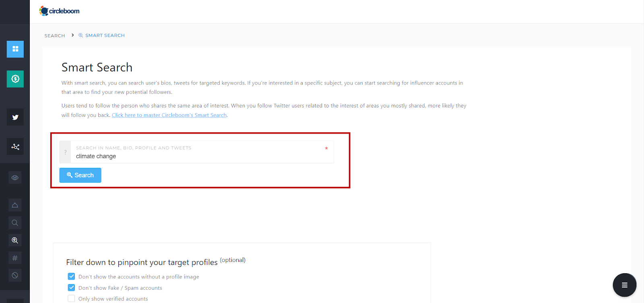Viewport: 644px width, 303px height.
Task: Click the eye icon in sidebar
Action: [15, 177]
